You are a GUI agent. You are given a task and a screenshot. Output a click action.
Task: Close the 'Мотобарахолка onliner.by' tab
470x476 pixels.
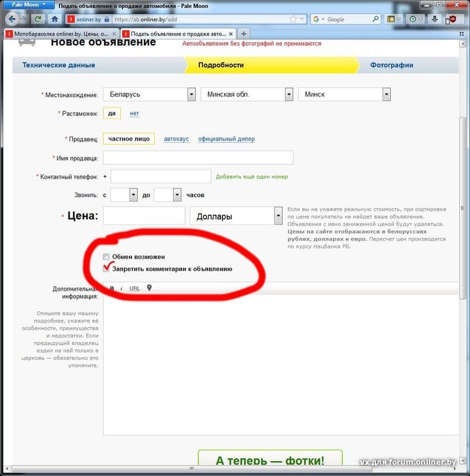(114, 34)
